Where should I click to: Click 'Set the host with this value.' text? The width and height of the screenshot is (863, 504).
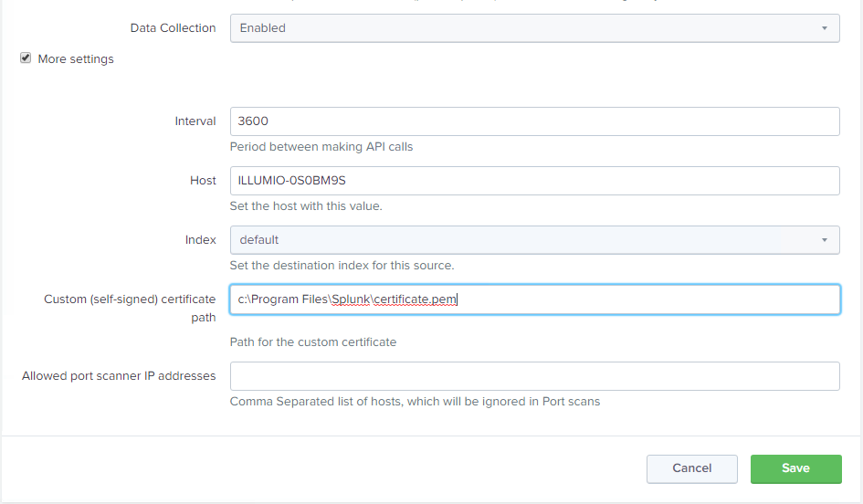click(x=305, y=206)
